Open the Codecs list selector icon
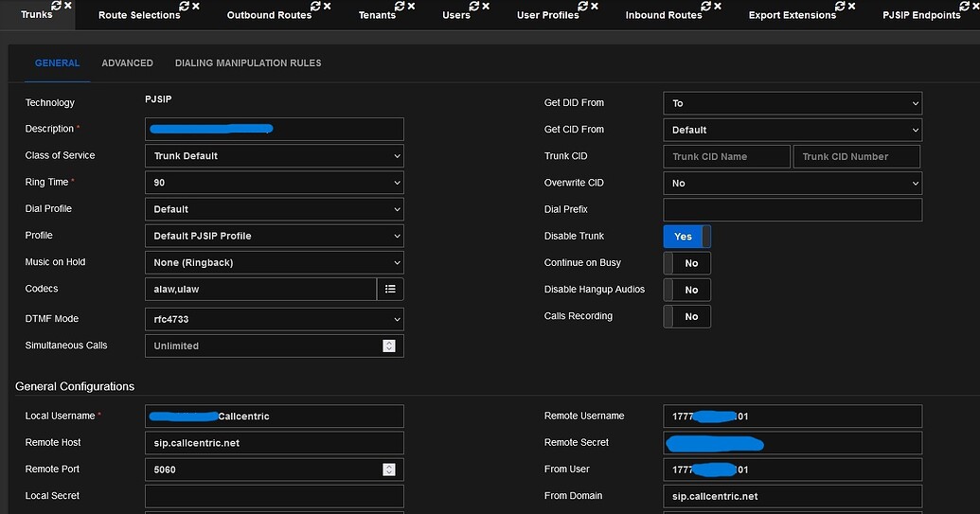This screenshot has width=980, height=514. [x=390, y=289]
